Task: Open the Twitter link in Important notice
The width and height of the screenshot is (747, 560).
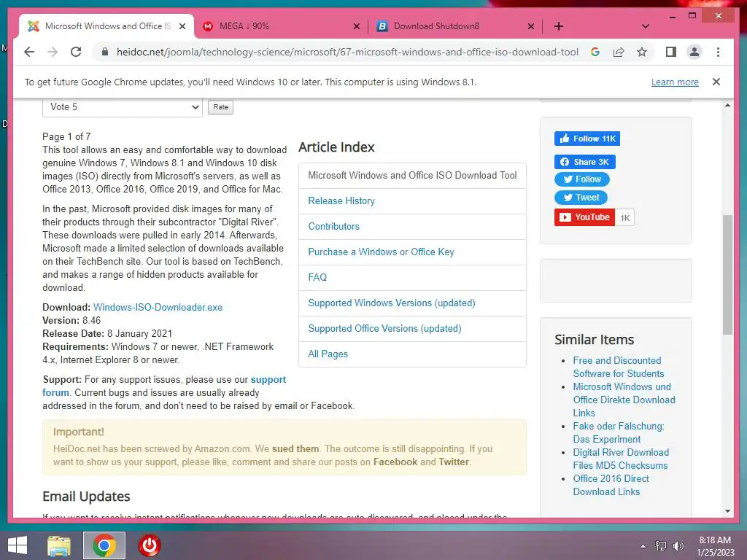Action: click(454, 462)
